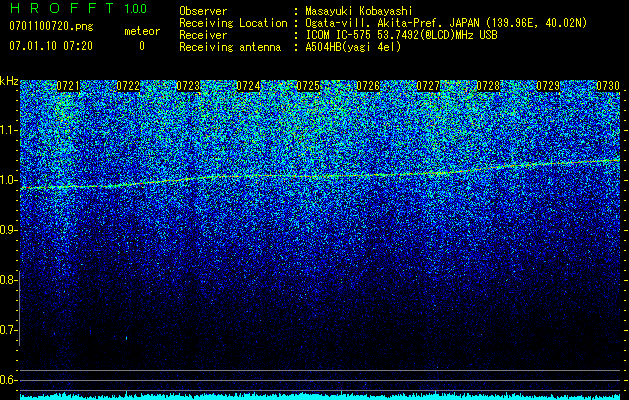Click the date stamp 07.01.10 07:20
This screenshot has height=400, width=629.
click(51, 46)
